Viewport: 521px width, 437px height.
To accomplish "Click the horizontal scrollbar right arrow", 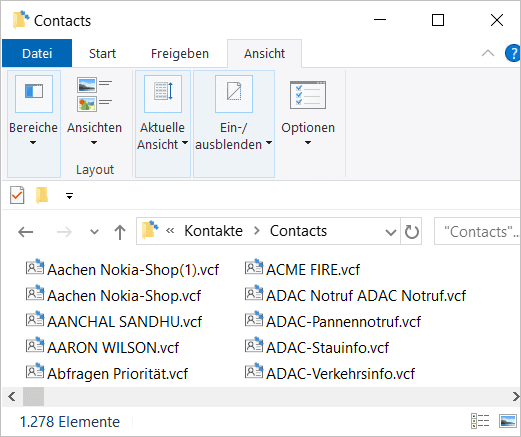I will (x=515, y=397).
